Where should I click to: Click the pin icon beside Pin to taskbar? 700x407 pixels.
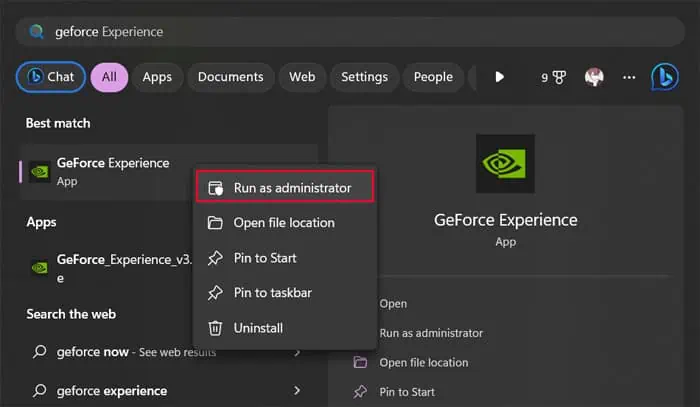215,293
